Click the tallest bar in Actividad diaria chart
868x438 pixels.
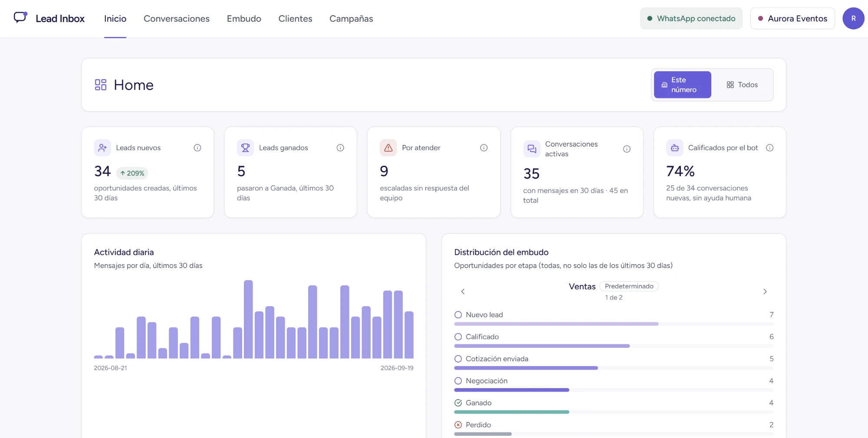coord(248,319)
